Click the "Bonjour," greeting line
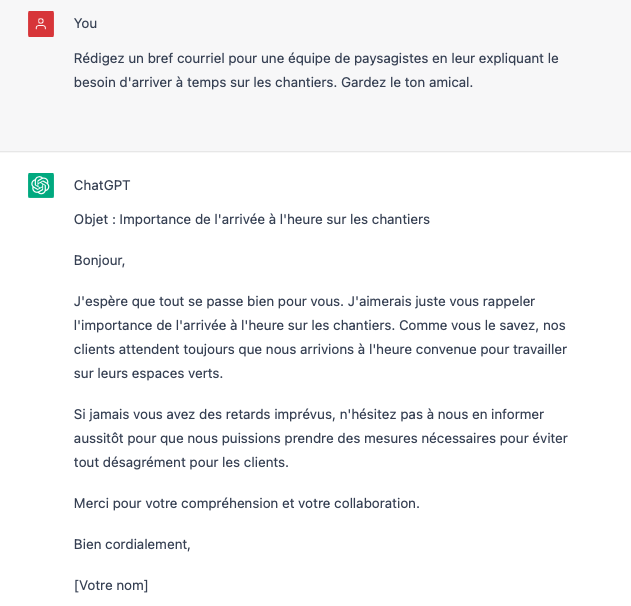The height and width of the screenshot is (606, 631). coord(99,261)
